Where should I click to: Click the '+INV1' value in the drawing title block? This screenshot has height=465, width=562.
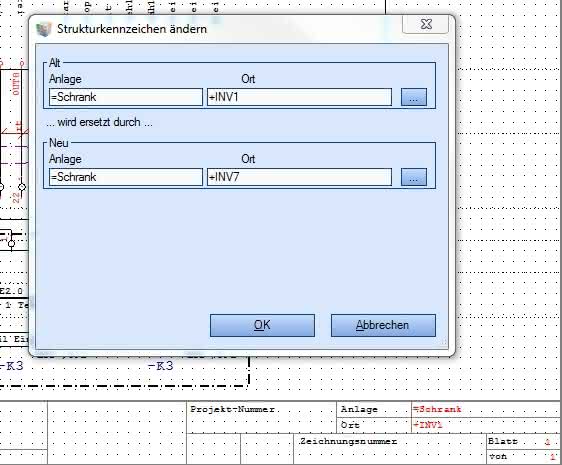pos(428,425)
